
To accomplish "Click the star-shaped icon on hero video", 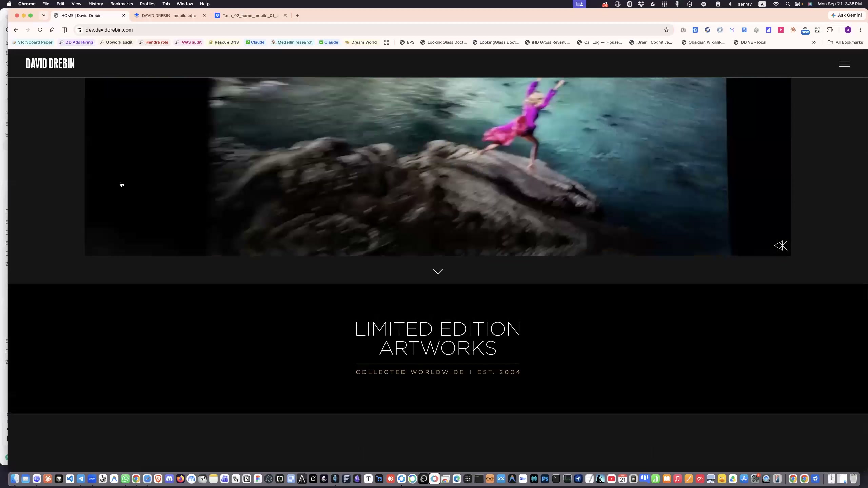I will pyautogui.click(x=781, y=245).
